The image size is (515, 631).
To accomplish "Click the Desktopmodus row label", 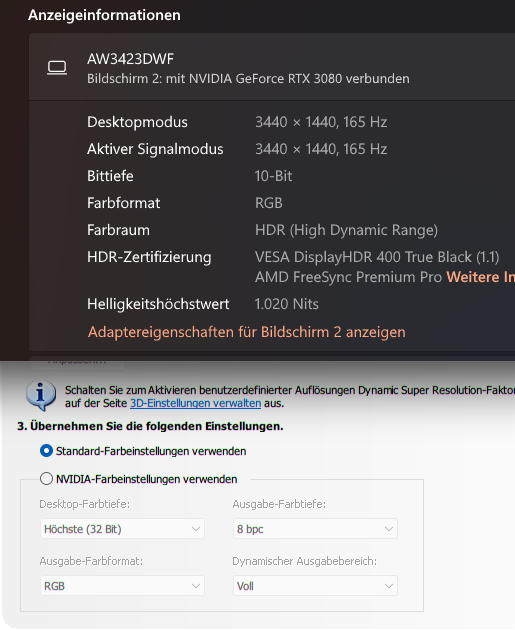I will tap(137, 122).
